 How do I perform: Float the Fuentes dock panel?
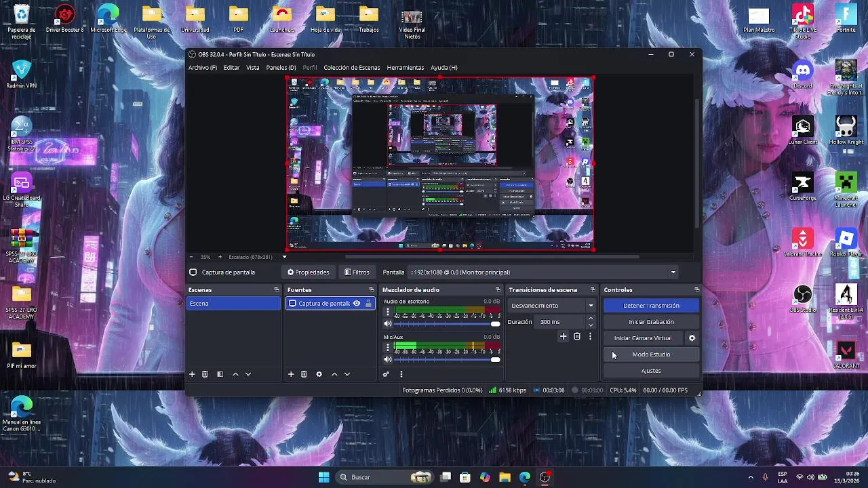371,290
